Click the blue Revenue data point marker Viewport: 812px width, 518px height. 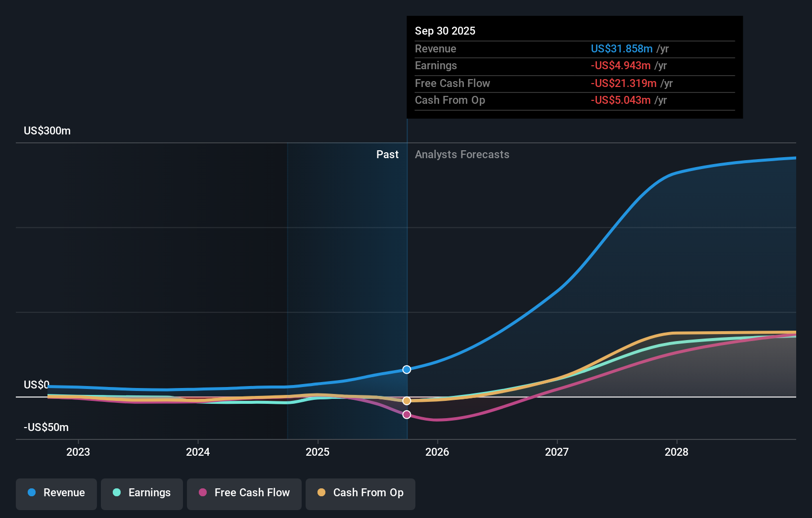[406, 370]
